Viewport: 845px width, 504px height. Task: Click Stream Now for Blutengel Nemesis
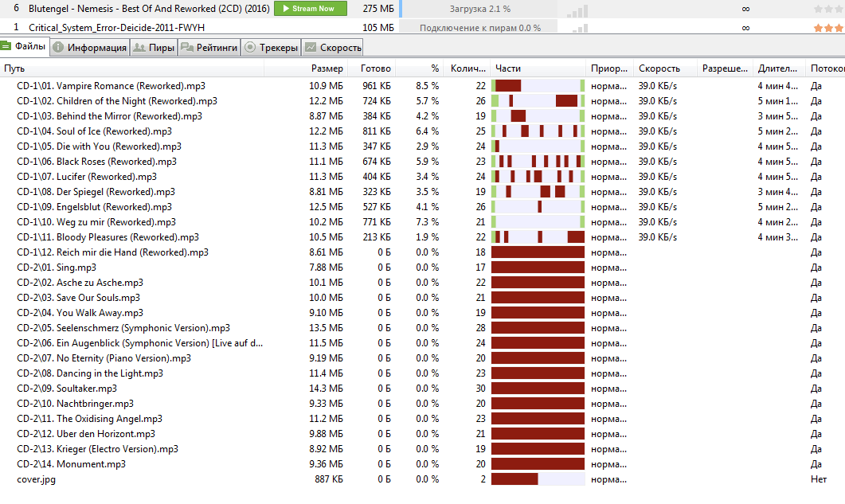click(x=311, y=9)
